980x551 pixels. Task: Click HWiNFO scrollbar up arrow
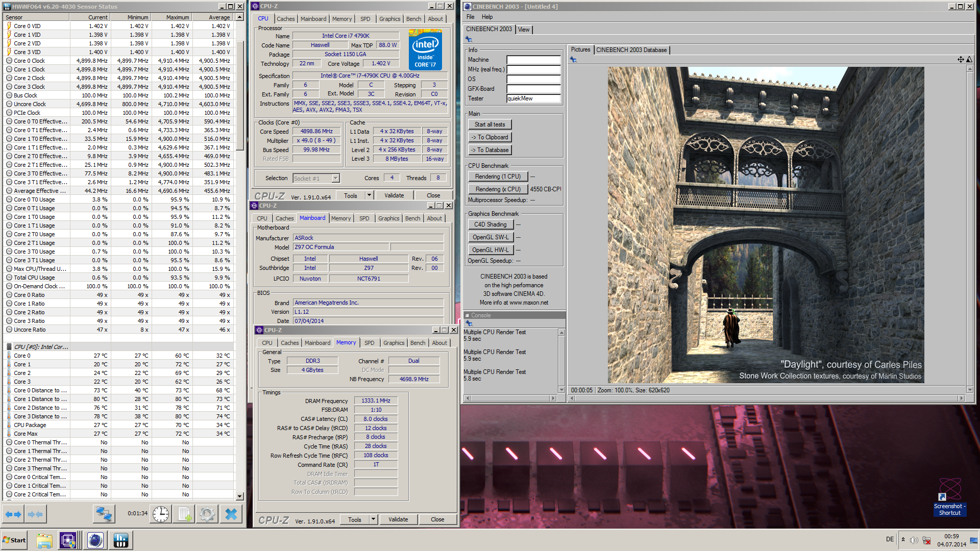[x=239, y=17]
